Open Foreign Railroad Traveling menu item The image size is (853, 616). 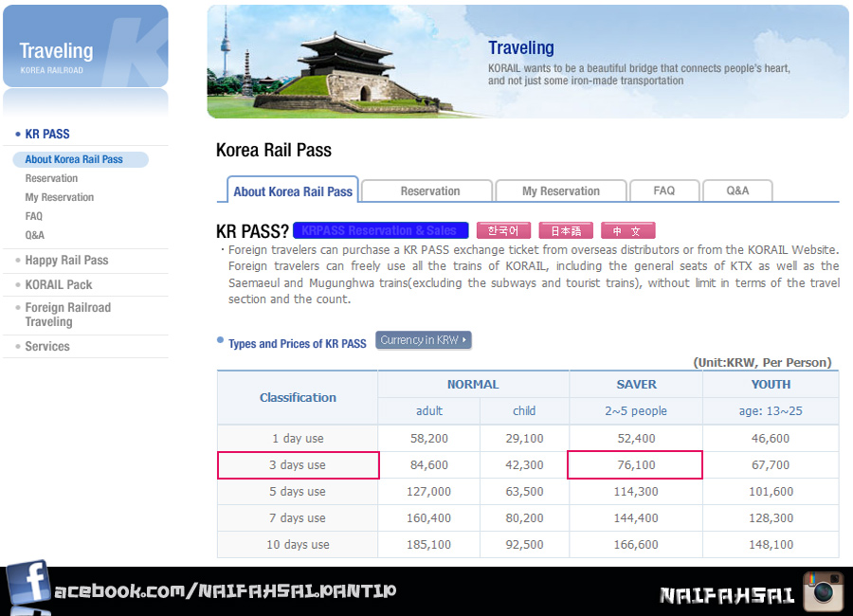coord(68,315)
